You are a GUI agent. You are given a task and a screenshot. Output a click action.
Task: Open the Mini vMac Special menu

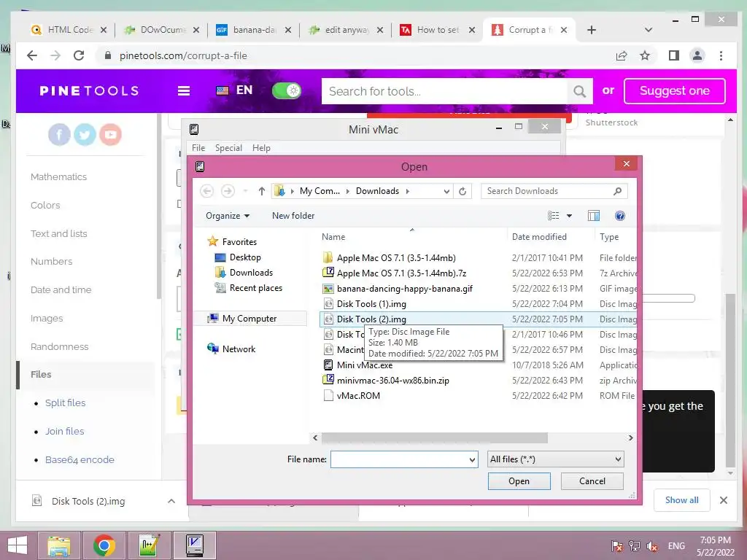[x=228, y=148]
